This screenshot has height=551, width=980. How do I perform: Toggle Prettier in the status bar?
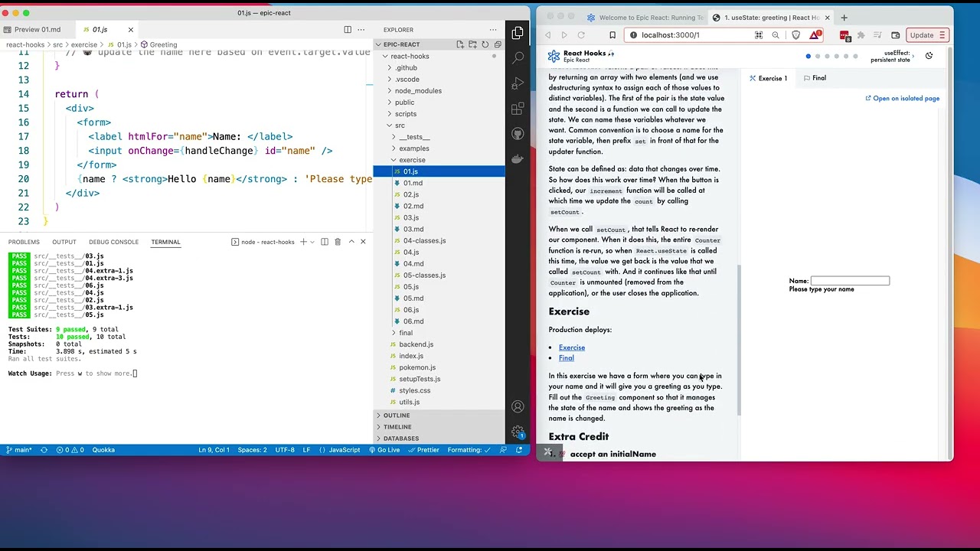point(423,450)
